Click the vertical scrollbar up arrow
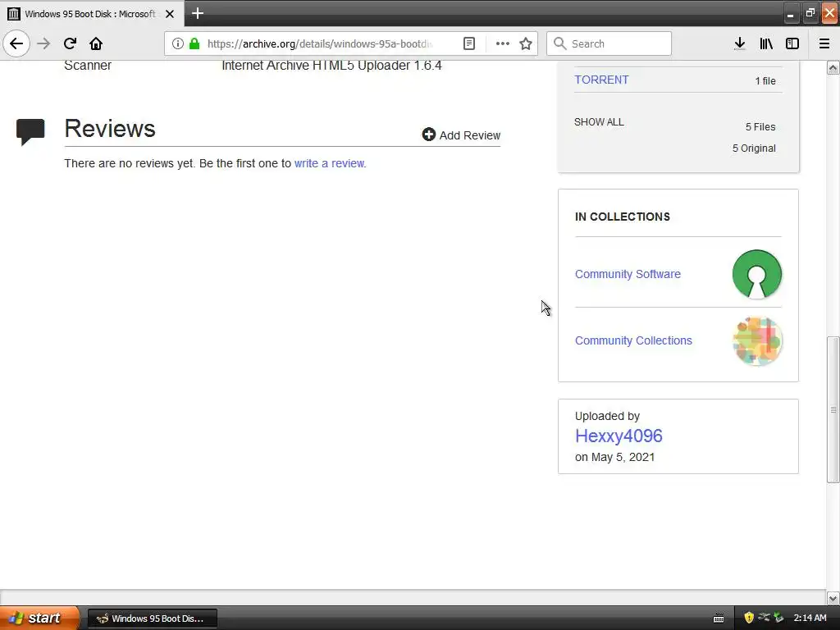The image size is (840, 630). 833,67
